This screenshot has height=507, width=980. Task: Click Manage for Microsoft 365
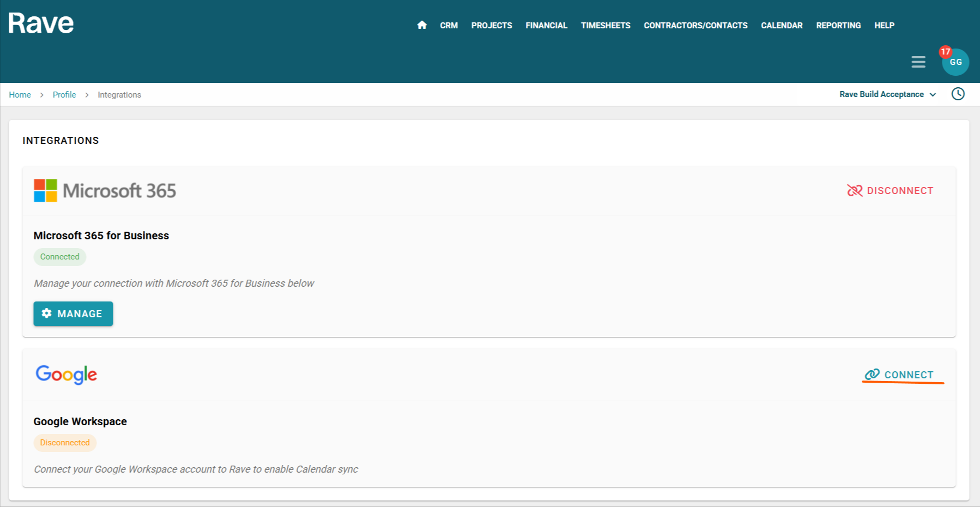point(73,314)
